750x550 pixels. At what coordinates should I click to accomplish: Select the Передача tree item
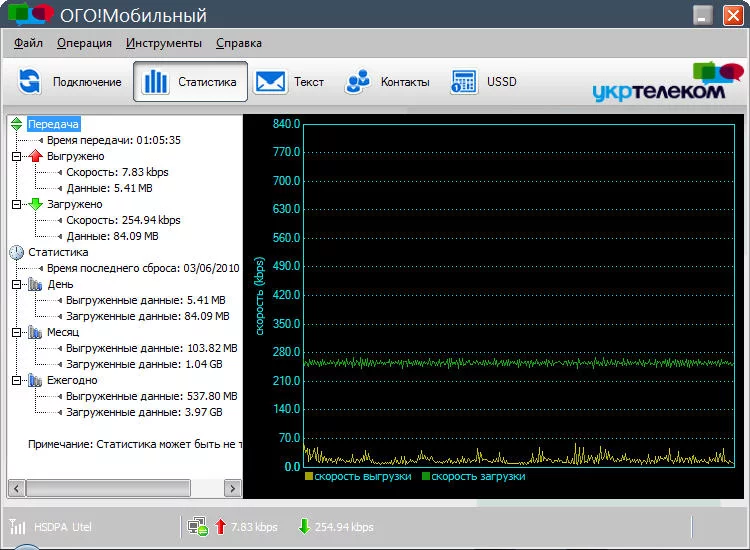click(53, 124)
